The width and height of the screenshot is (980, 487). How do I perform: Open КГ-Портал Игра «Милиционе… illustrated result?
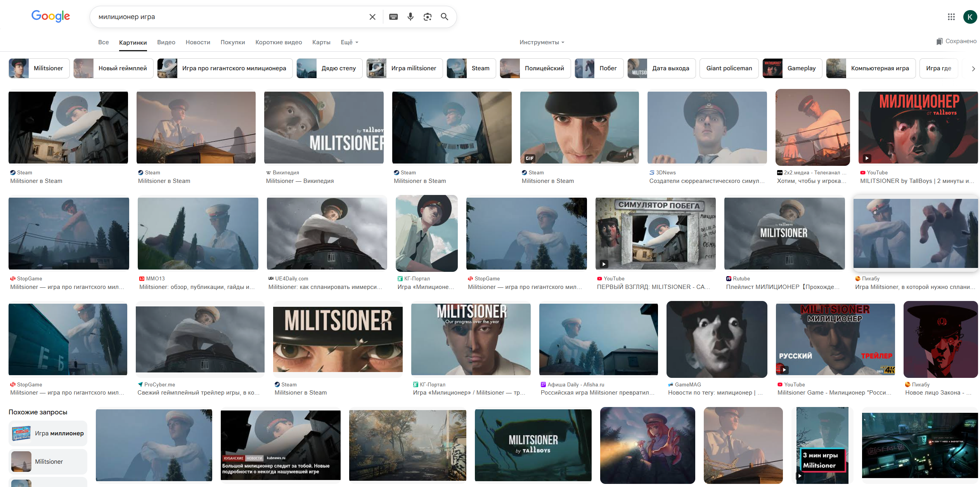click(426, 233)
